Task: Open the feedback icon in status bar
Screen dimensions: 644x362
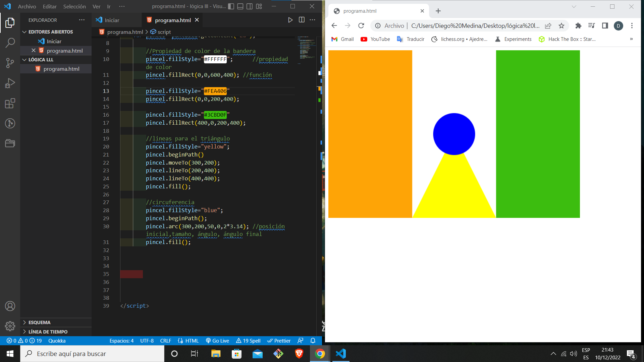Action: click(x=301, y=341)
